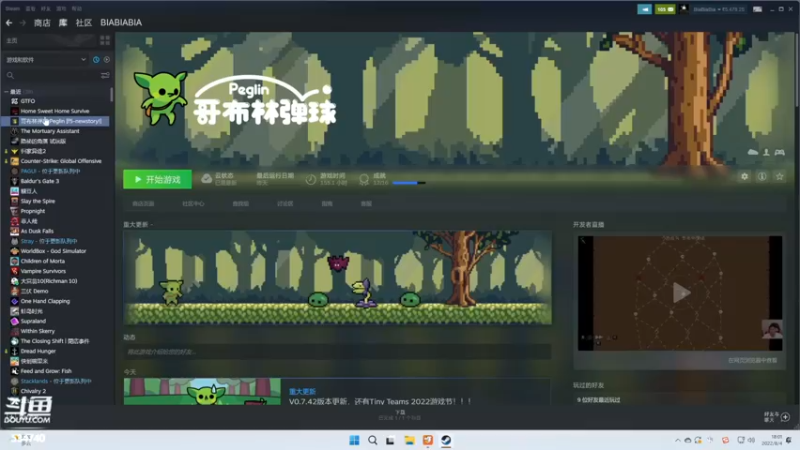Open the game settings gear icon
The image size is (800, 450).
click(x=744, y=177)
